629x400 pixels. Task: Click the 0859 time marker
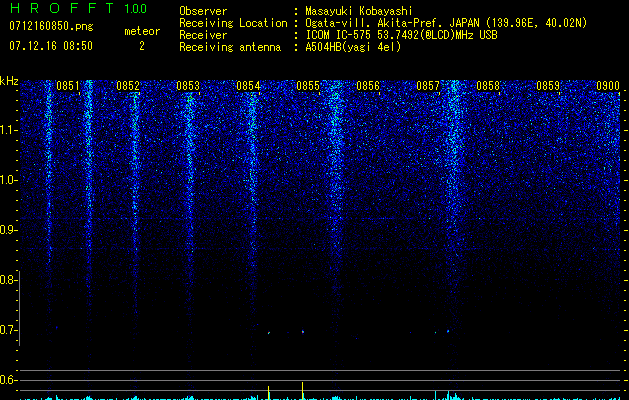(x=548, y=86)
